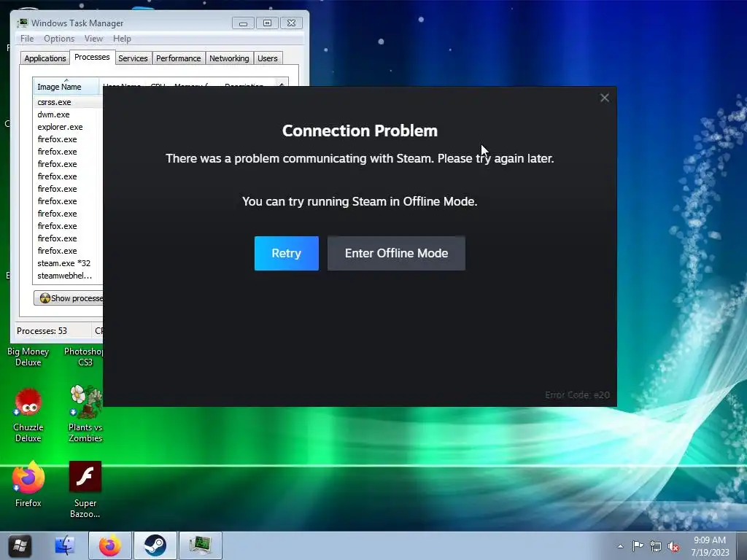747x560 pixels.
Task: Sort processes by Image Name column
Action: pyautogui.click(x=66, y=87)
